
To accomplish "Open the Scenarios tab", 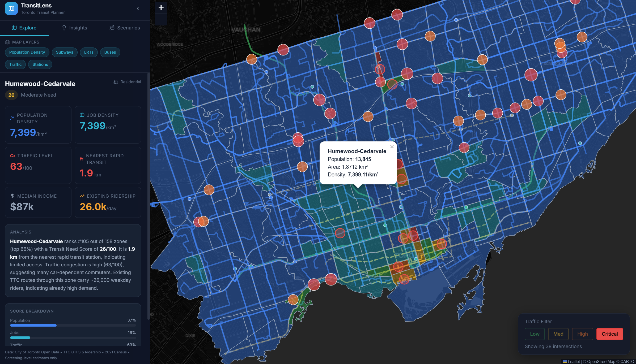I will (125, 28).
